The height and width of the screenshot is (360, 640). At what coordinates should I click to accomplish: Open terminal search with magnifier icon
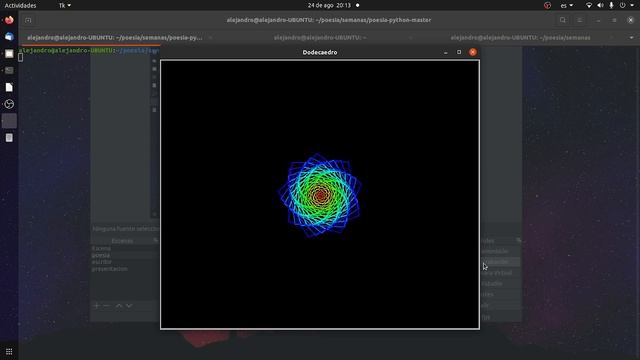(x=563, y=20)
